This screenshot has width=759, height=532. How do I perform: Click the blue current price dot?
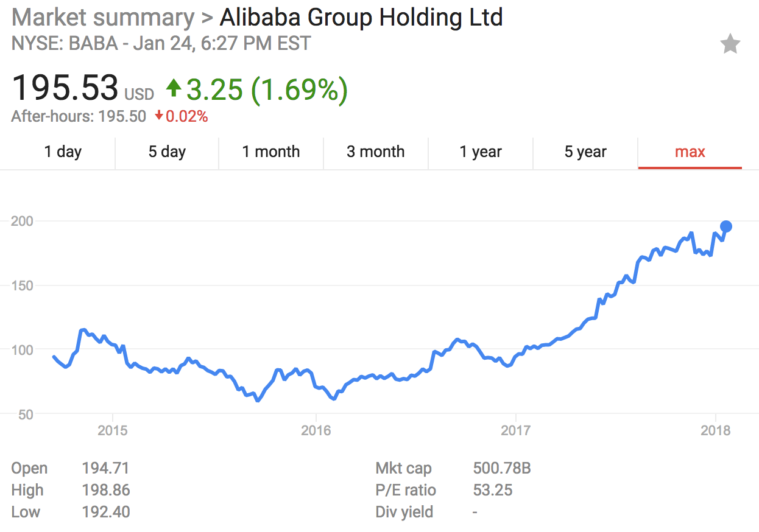coord(725,226)
